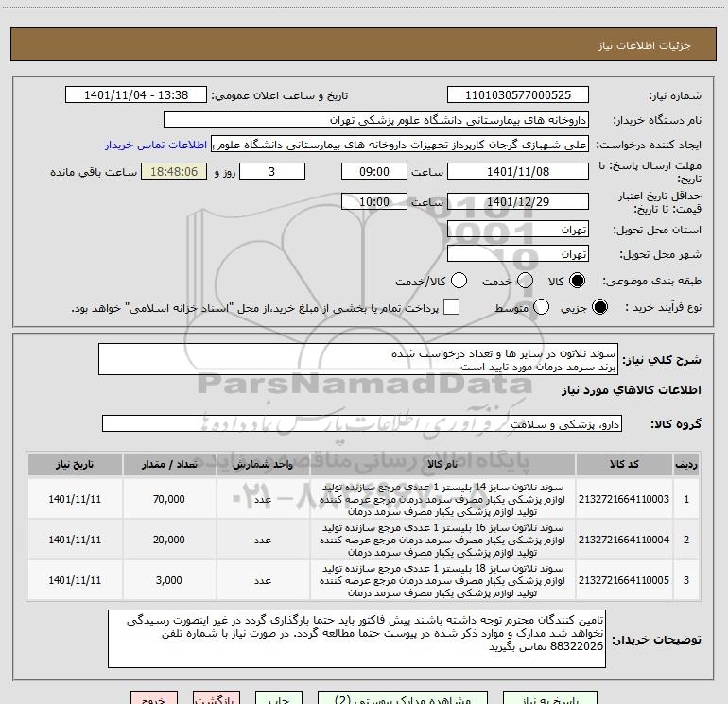Select the کالا/خدمت radio button
728x704 pixels.
tap(459, 281)
